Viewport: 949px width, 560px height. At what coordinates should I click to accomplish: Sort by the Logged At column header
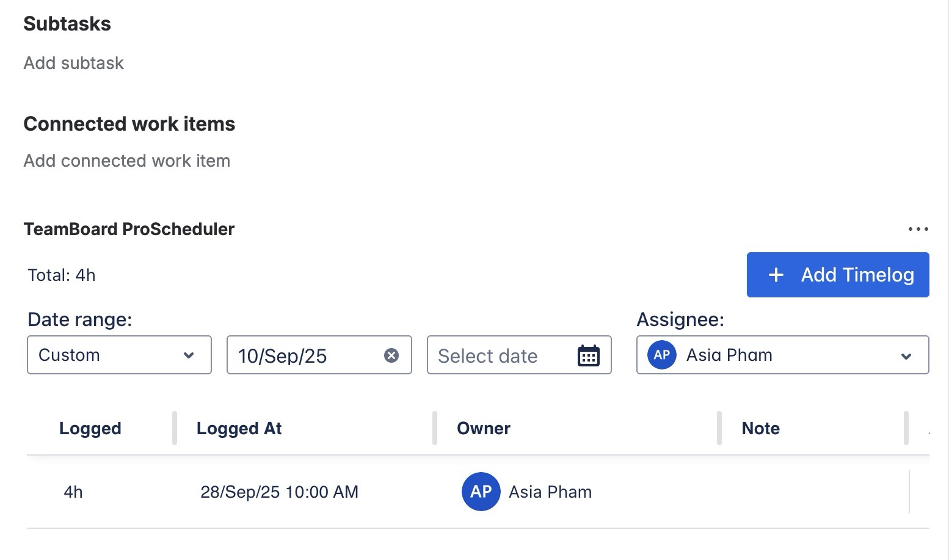point(239,429)
